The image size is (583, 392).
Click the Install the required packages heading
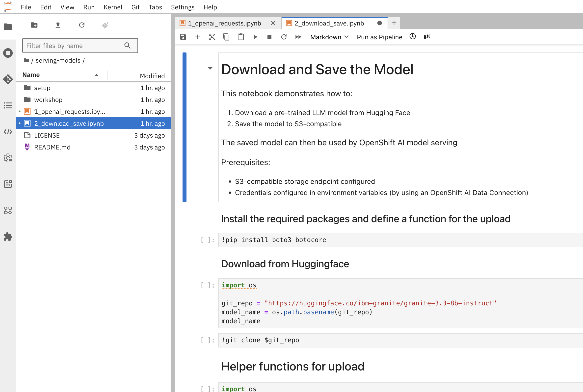click(366, 219)
